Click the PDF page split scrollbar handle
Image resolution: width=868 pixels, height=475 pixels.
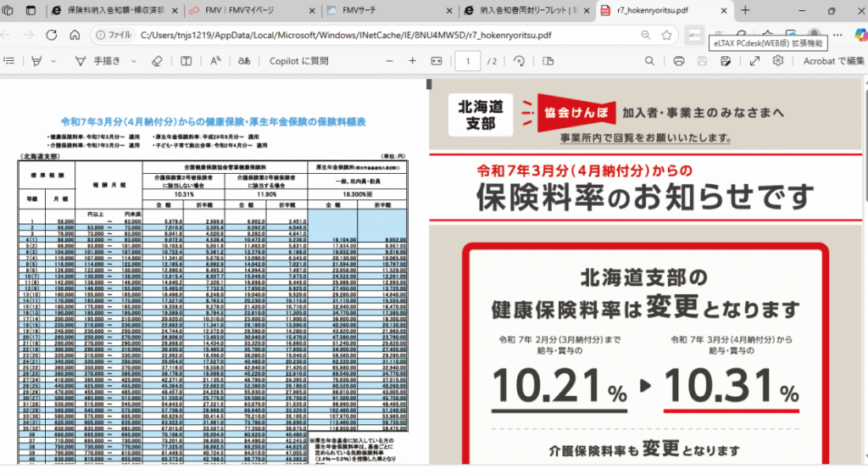(x=428, y=85)
